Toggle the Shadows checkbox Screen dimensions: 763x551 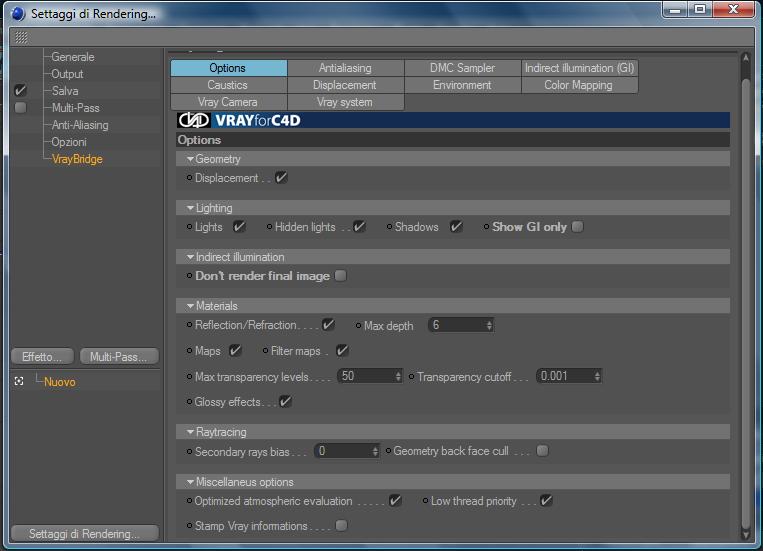(x=456, y=227)
